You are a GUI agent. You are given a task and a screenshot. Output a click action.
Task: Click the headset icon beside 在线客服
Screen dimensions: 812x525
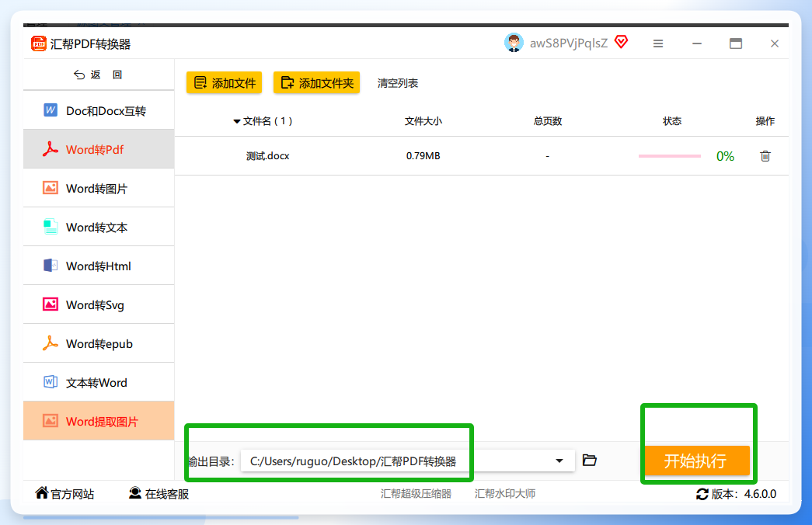[135, 493]
